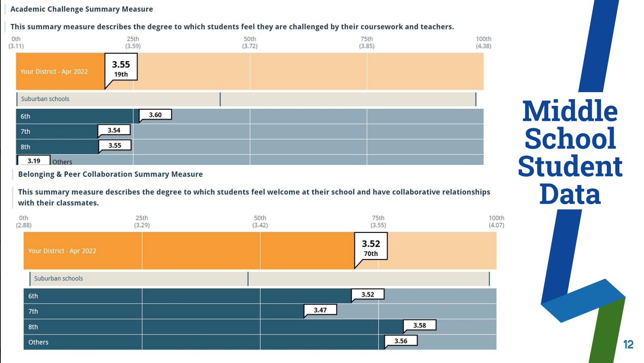Click the 100th (4.38) percentile axis label
644x363 pixels.
tap(484, 42)
